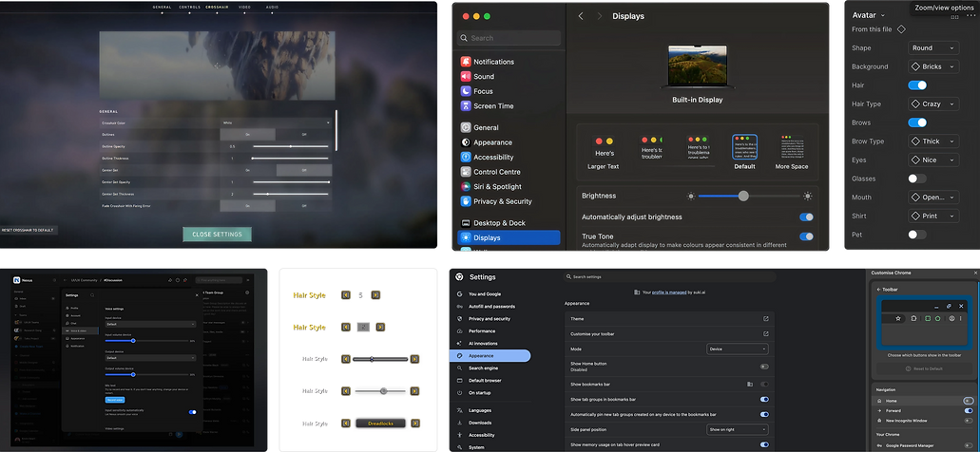980x452 pixels.
Task: Toggle Automatically adjust brightness switch
Action: click(806, 217)
